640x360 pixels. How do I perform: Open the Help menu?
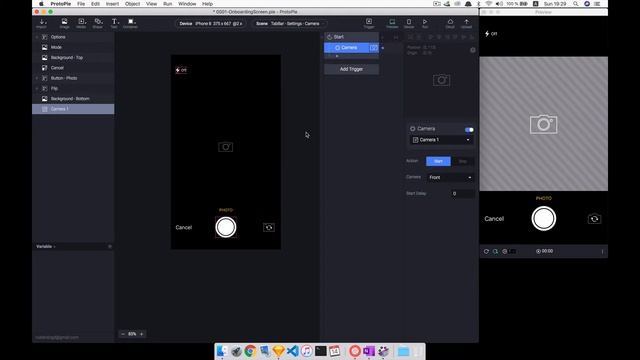(x=207, y=4)
